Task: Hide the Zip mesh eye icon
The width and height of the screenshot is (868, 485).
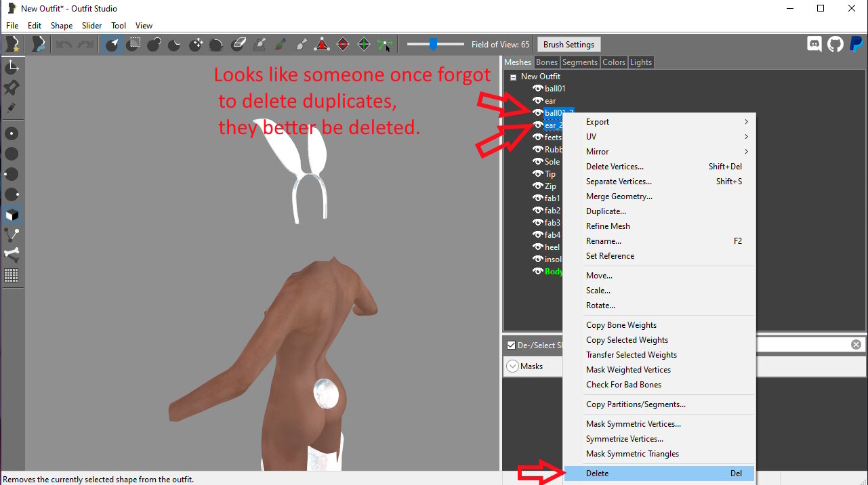Action: click(x=538, y=186)
